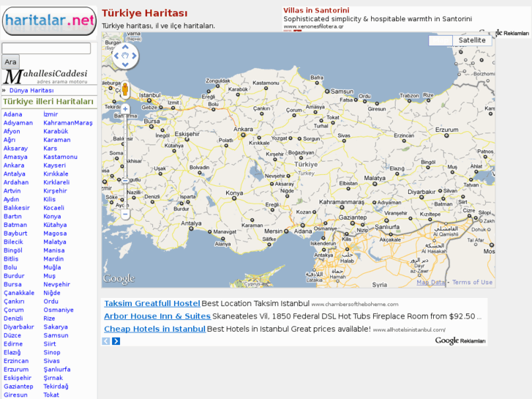Open the Mardin map link
The image size is (532, 399).
pos(53,258)
